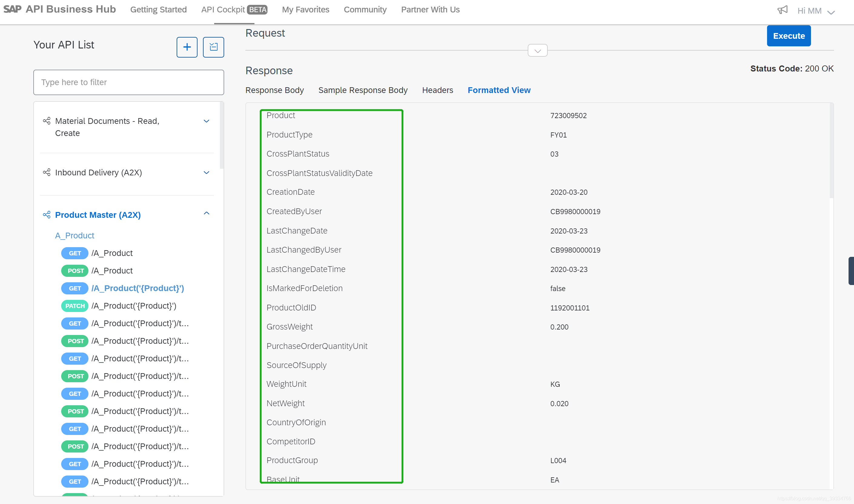Viewport: 854px width, 504px height.
Task: Expand the Inbound Delivery (A2X) chevron
Action: (x=206, y=173)
